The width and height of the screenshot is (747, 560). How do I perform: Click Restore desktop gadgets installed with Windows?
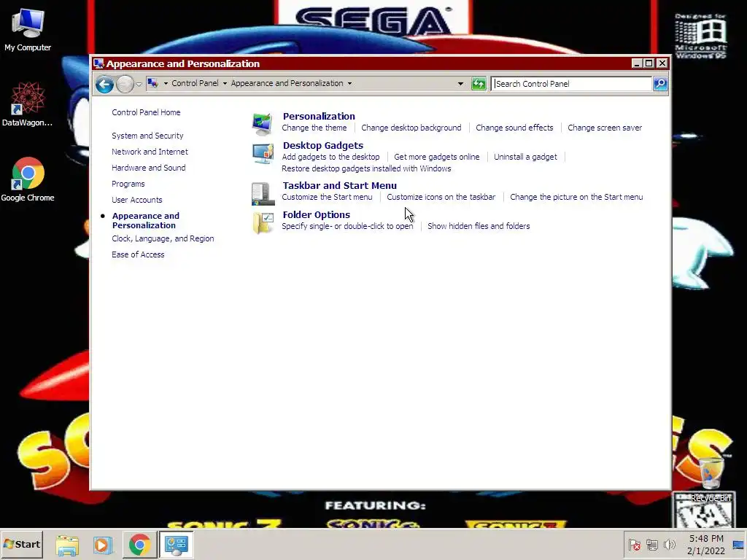tap(366, 168)
